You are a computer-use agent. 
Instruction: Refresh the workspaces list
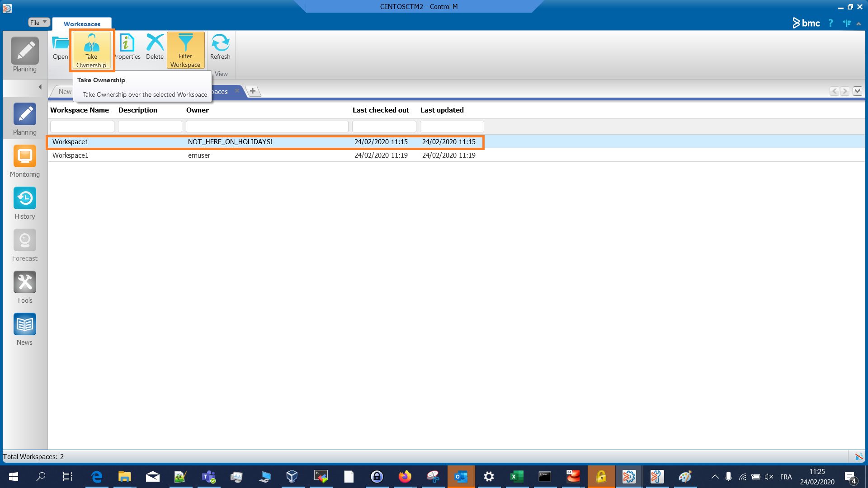tap(220, 47)
